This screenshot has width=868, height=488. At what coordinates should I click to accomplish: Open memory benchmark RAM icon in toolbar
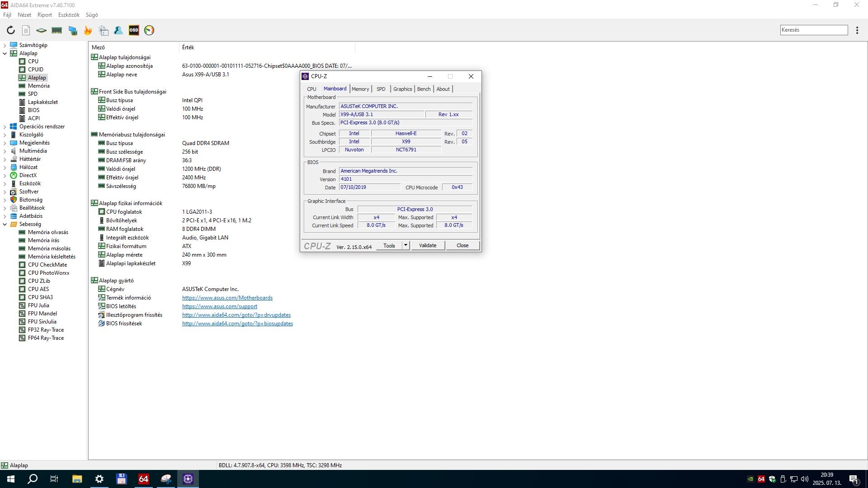pos(57,30)
